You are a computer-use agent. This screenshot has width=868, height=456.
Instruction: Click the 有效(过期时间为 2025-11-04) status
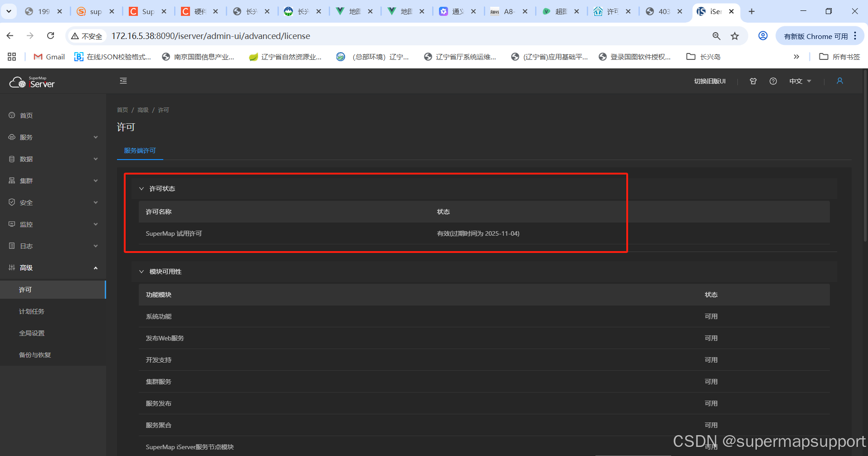478,233
